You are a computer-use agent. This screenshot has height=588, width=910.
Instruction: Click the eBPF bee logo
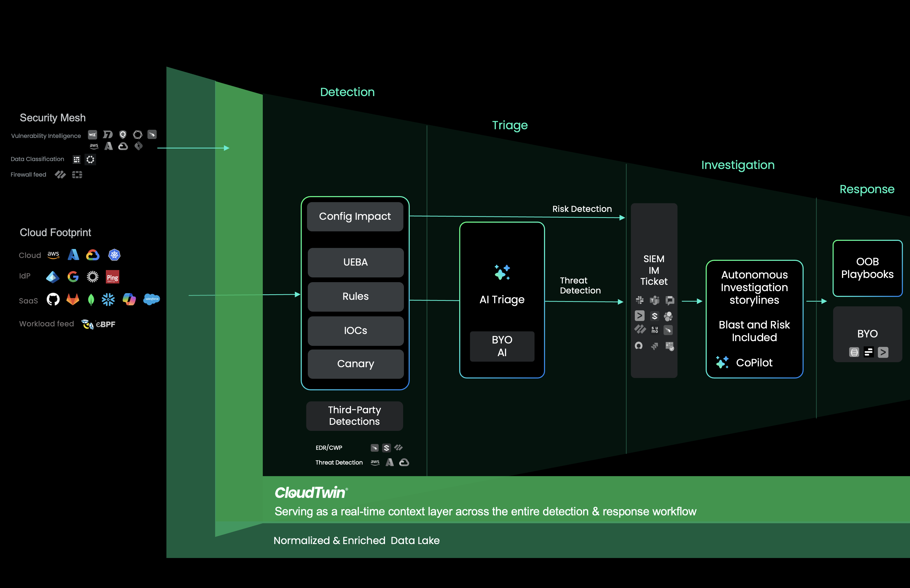[x=87, y=324]
